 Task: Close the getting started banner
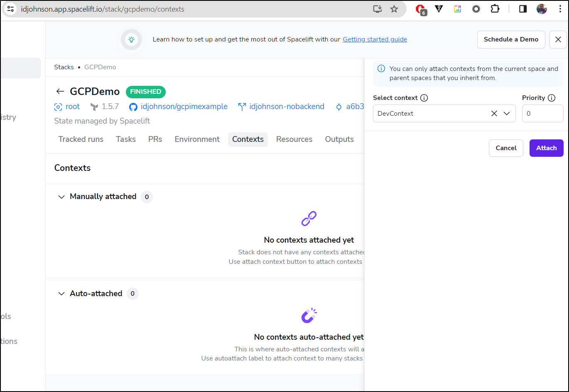pos(558,39)
